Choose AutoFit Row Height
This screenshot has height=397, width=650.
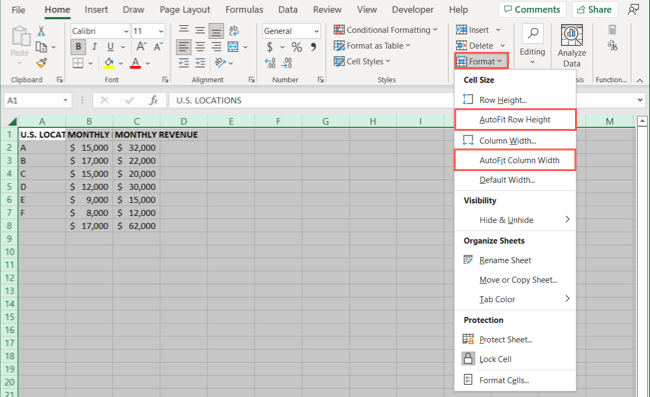click(x=515, y=120)
